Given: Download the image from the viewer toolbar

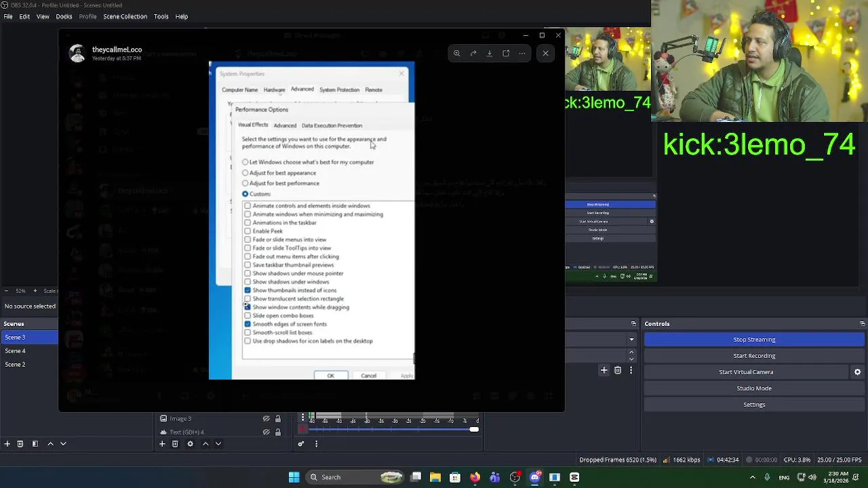Looking at the screenshot, I should point(490,53).
